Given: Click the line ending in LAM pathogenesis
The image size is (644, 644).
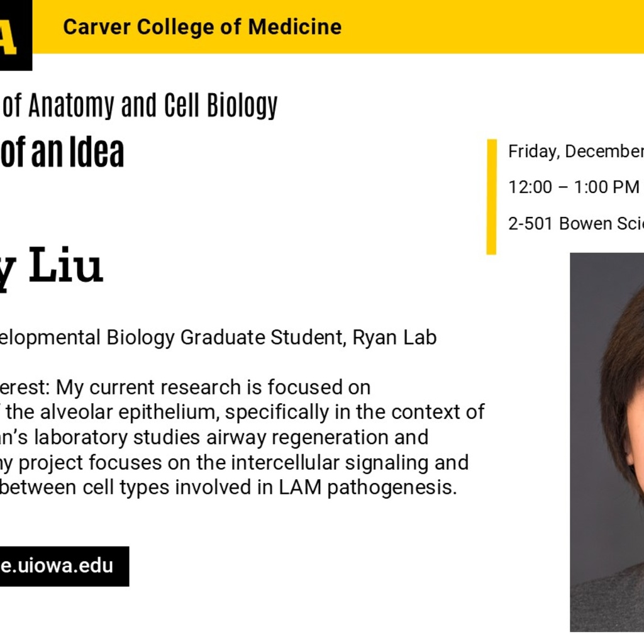Looking at the screenshot, I should tap(228, 487).
